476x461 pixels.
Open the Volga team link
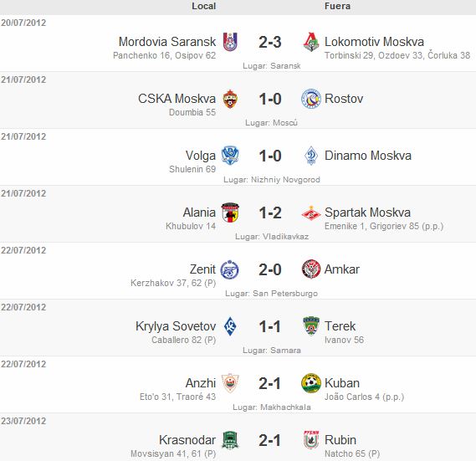click(x=201, y=156)
